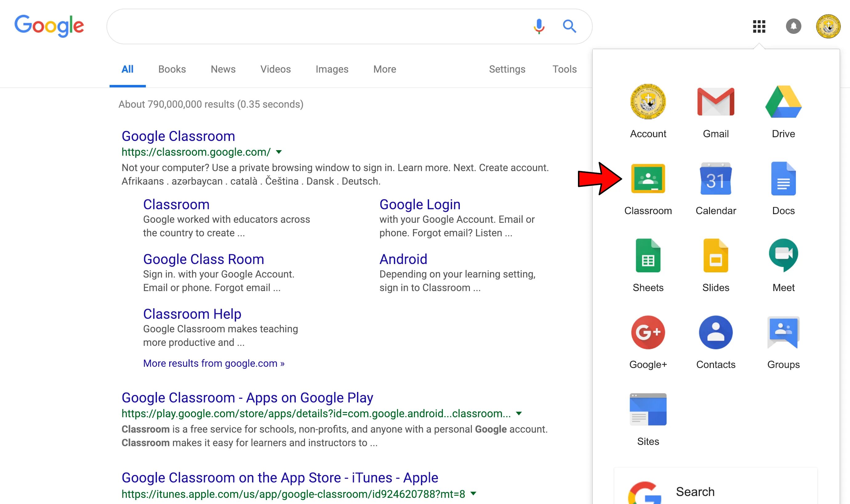Open Google Docs from apps panel
Screen dimensions: 850x504
click(x=783, y=179)
